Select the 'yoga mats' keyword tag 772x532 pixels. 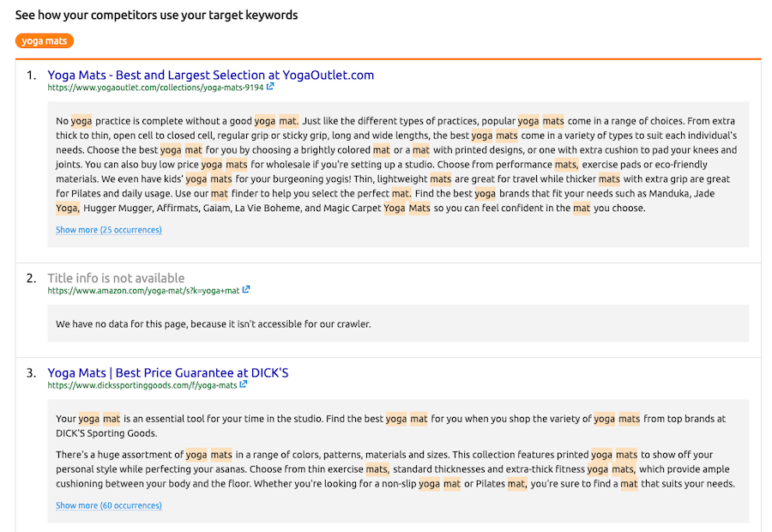tap(45, 41)
